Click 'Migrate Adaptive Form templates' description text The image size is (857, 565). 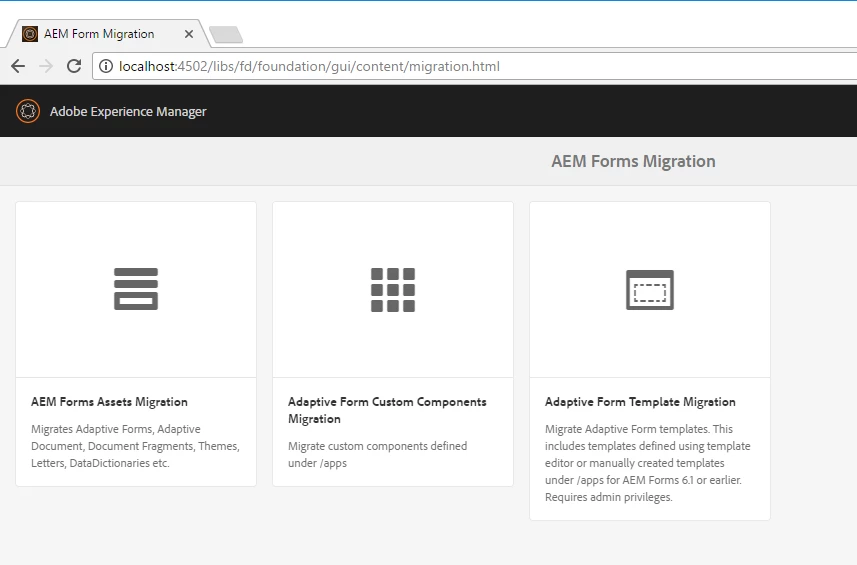coord(648,463)
